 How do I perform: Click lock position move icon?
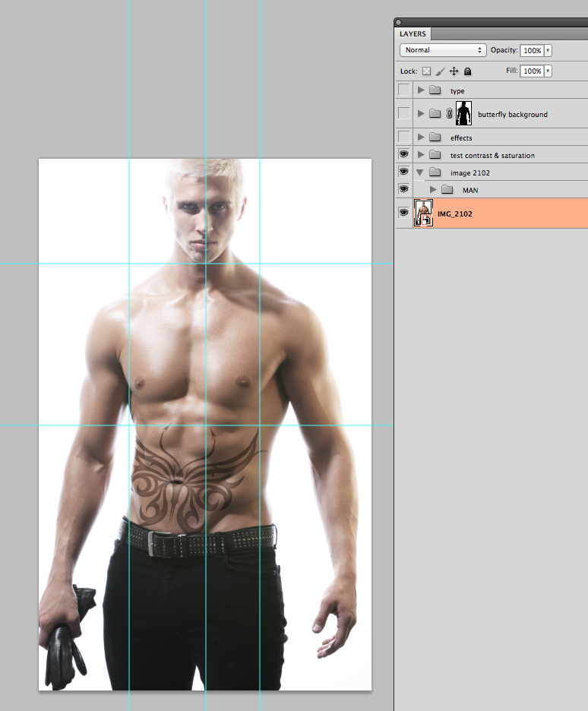pyautogui.click(x=454, y=71)
